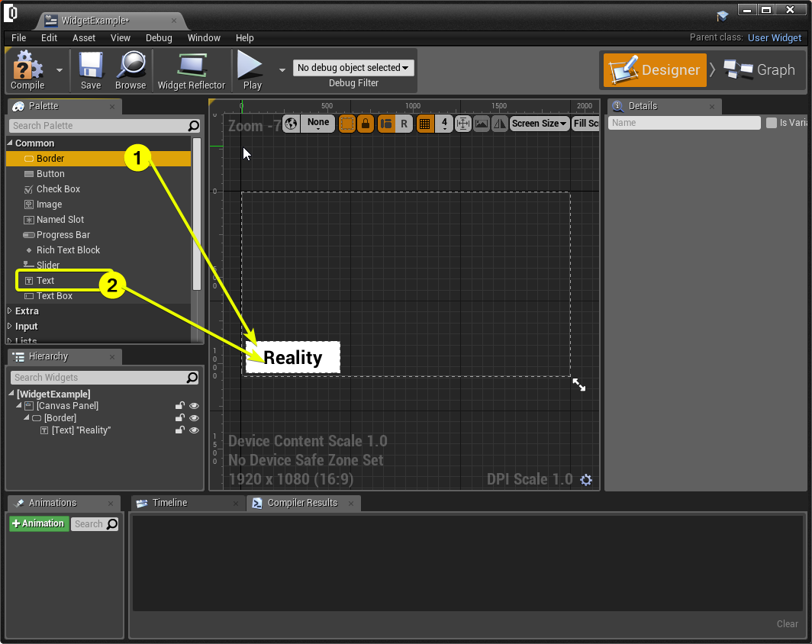Click the Compile toolbar button
Viewport: 812px width, 644px height.
point(27,70)
